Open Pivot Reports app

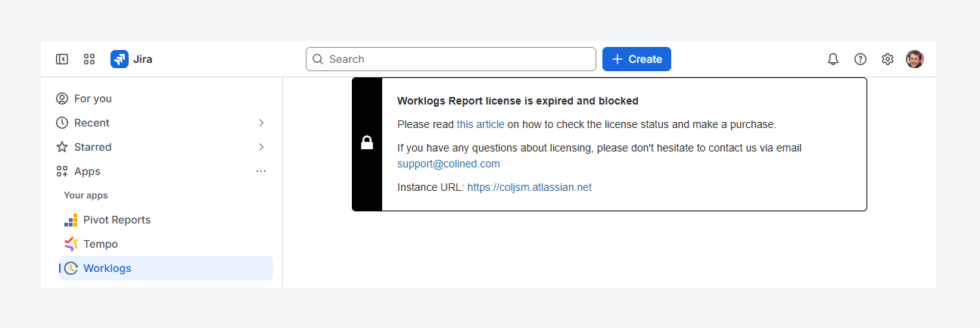[166, 220]
